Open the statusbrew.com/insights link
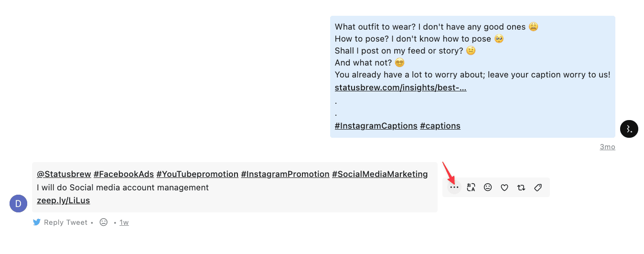Viewport: 644px width, 254px height. 400,88
